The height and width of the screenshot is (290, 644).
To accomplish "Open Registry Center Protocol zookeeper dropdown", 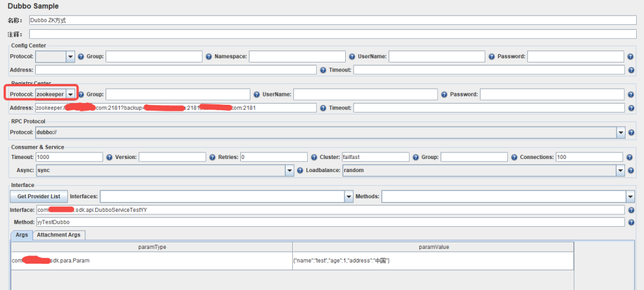I will [x=70, y=94].
